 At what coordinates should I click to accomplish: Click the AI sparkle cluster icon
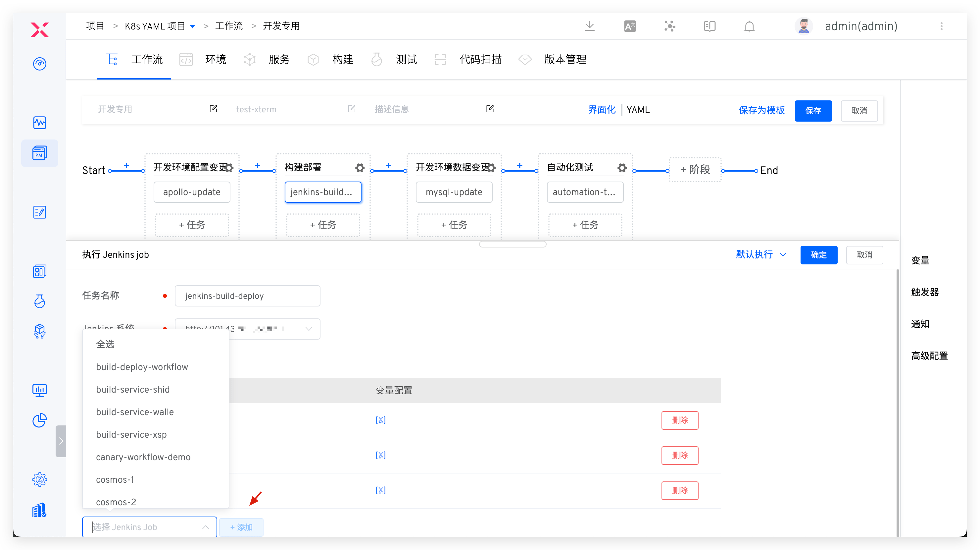[x=669, y=26]
